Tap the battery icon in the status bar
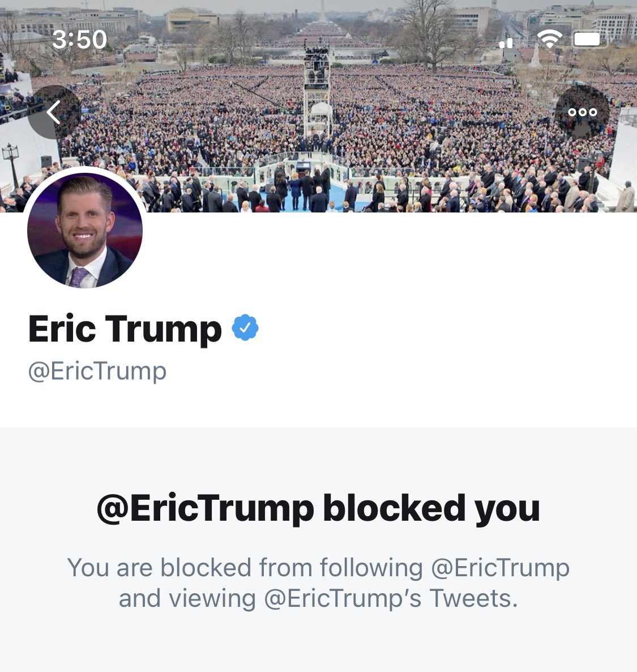This screenshot has height=672, width=637. pos(591,40)
